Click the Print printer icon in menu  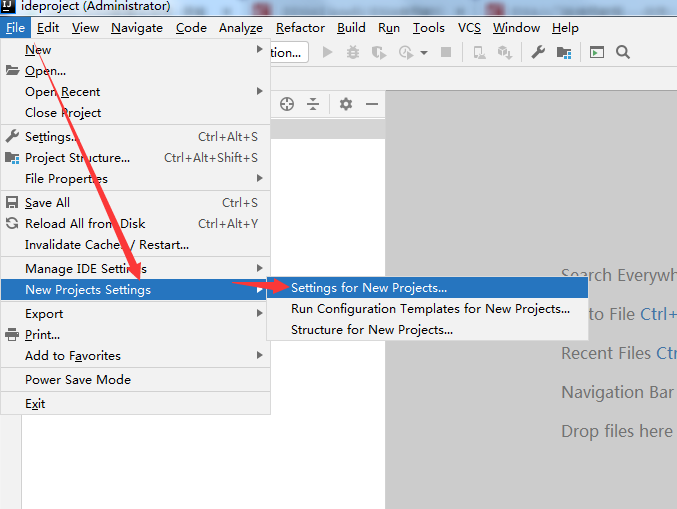pyautogui.click(x=12, y=335)
